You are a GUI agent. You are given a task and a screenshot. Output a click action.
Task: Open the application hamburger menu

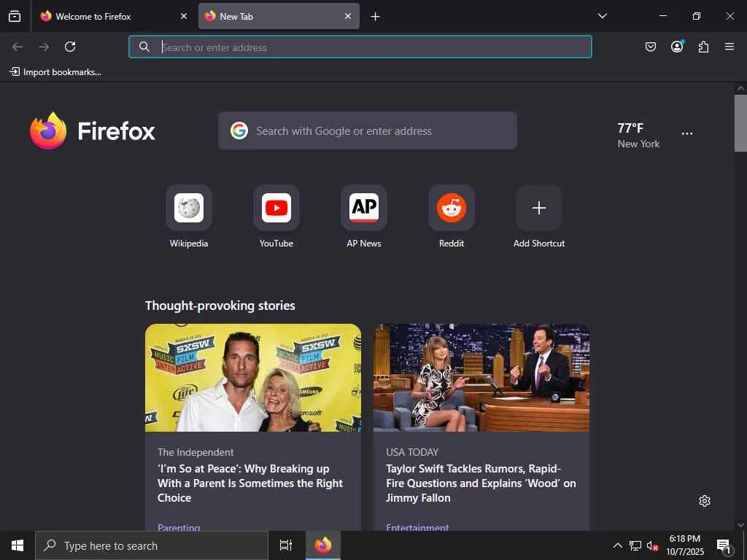pyautogui.click(x=729, y=47)
